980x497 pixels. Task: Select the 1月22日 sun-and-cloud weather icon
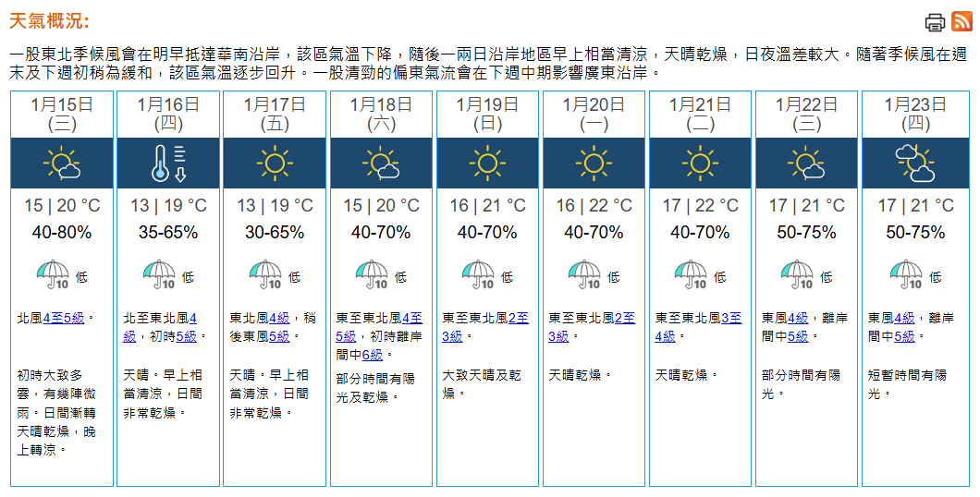[x=806, y=164]
